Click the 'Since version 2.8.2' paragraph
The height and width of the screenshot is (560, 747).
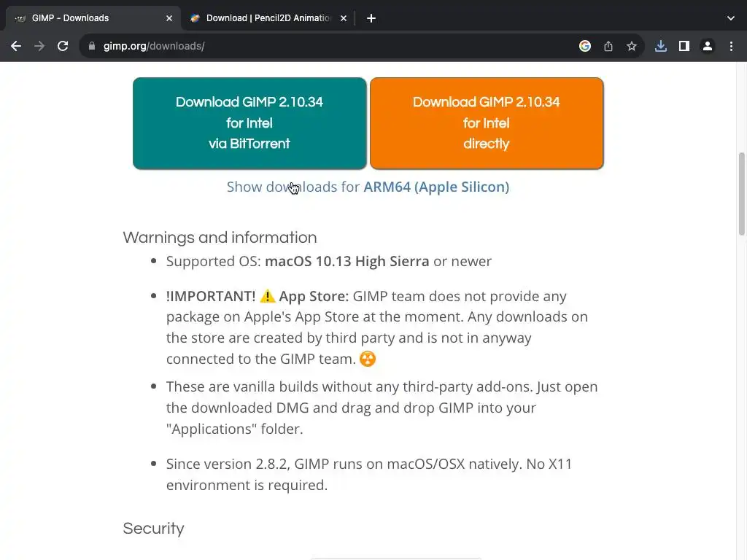pos(369,474)
